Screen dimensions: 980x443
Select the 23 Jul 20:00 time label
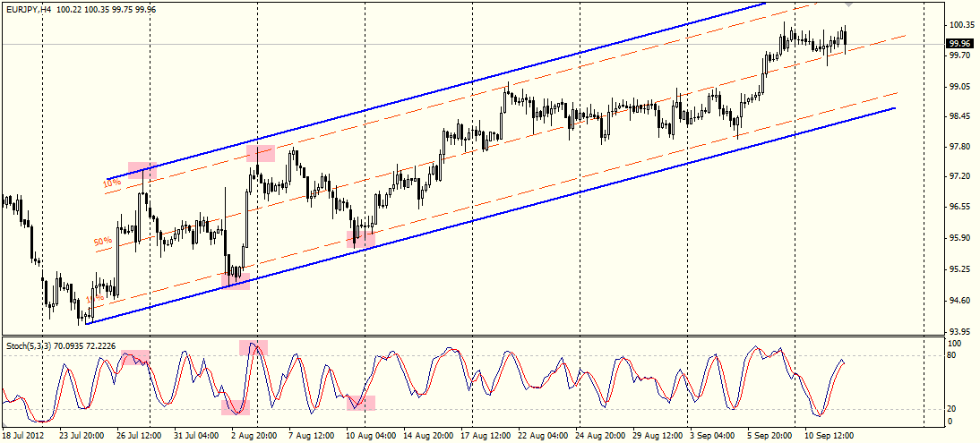80,435
